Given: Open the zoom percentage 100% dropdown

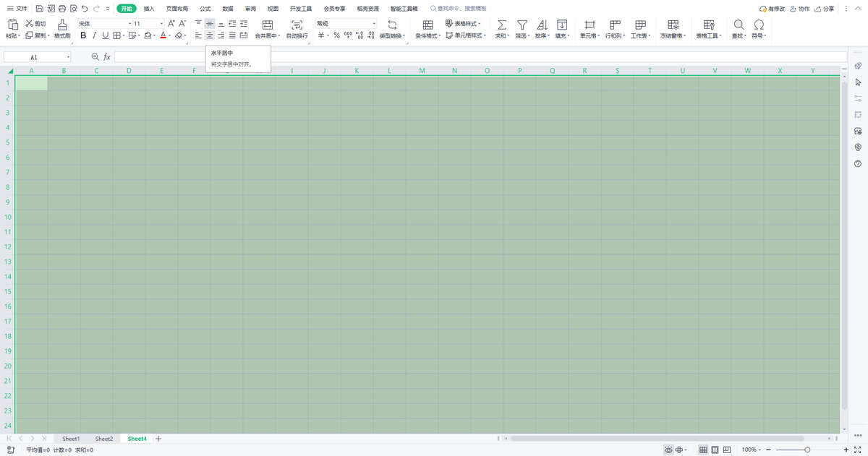Looking at the screenshot, I should pos(752,449).
